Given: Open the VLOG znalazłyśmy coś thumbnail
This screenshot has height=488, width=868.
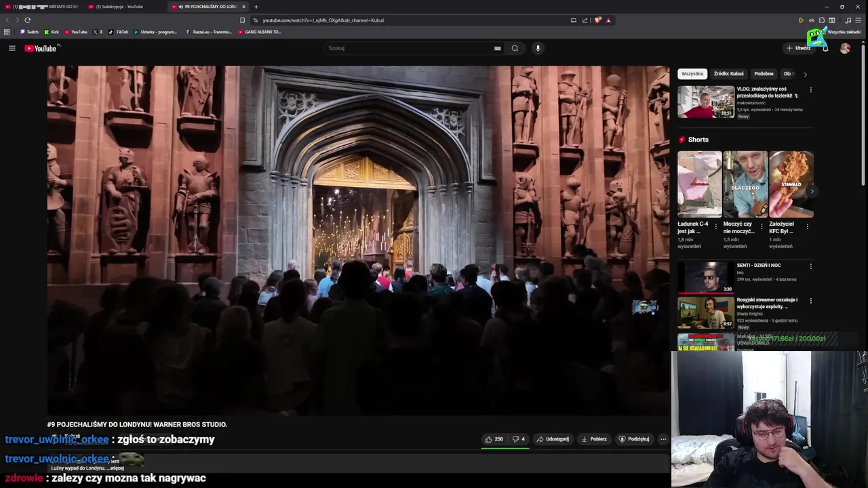Looking at the screenshot, I should [706, 102].
